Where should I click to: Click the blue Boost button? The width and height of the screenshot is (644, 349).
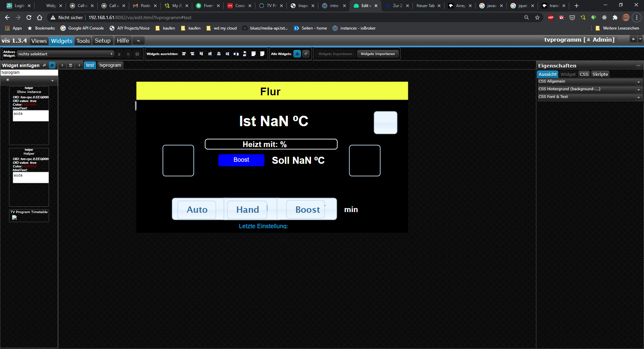coord(241,160)
